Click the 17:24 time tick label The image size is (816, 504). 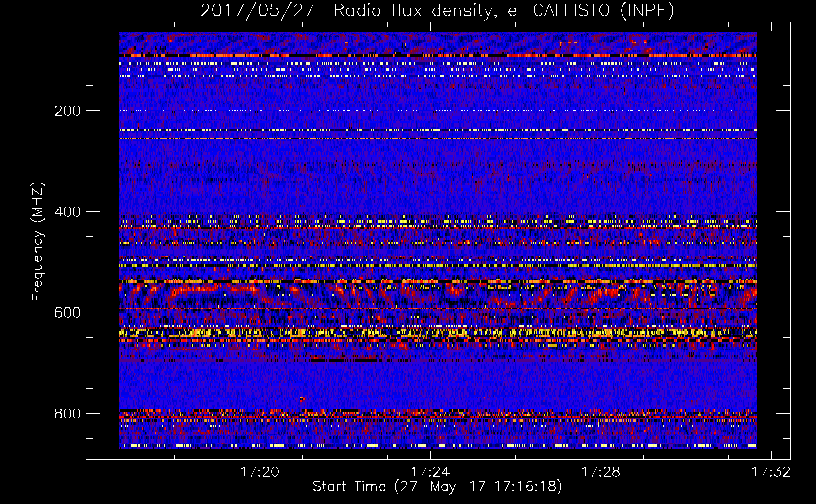coord(430,472)
